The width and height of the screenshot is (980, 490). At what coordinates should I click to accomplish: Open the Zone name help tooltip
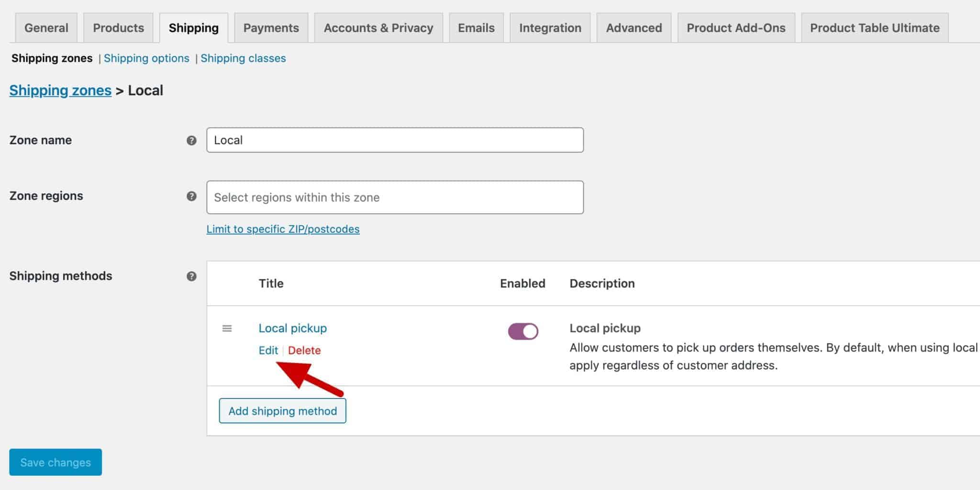(191, 140)
